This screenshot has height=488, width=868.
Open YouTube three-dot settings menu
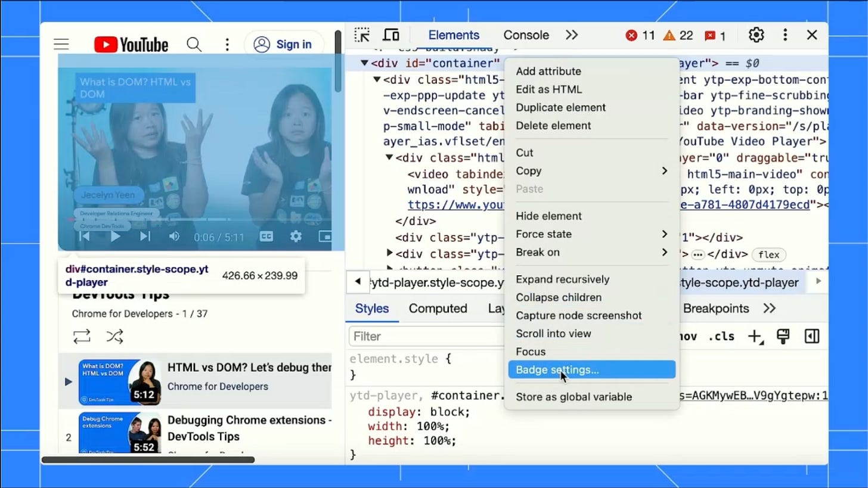227,45
